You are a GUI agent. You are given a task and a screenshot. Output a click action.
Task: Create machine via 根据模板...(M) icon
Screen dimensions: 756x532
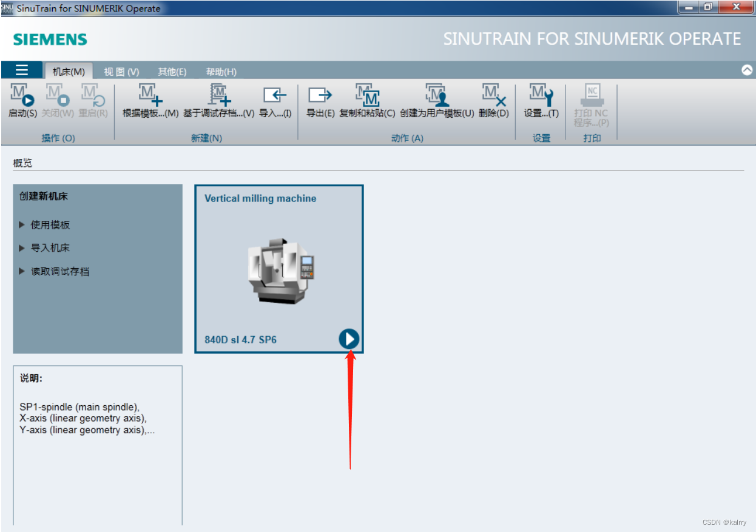(x=150, y=96)
